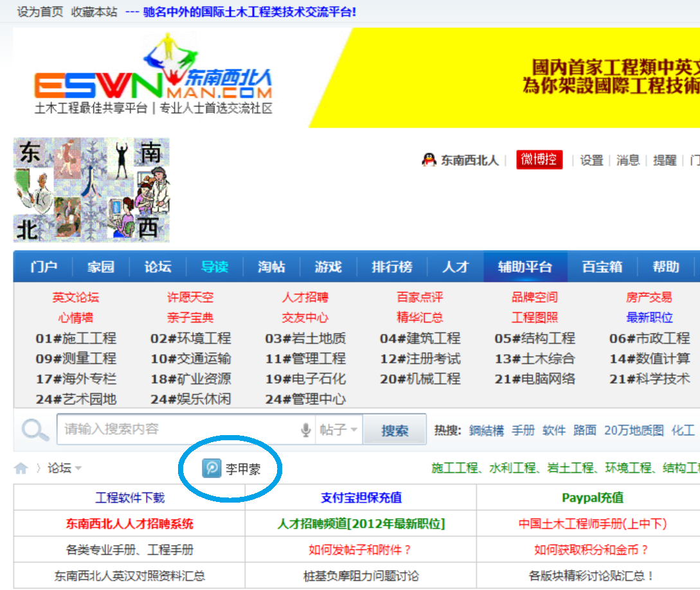Open 东南西北人人才招聘系统 link
700x590 pixels.
(130, 524)
